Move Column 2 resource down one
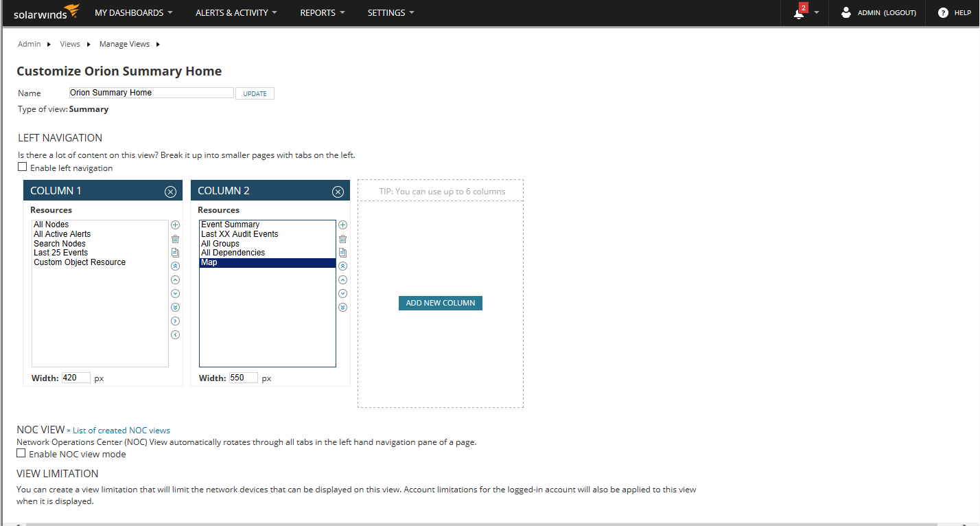980x526 pixels. point(343,293)
